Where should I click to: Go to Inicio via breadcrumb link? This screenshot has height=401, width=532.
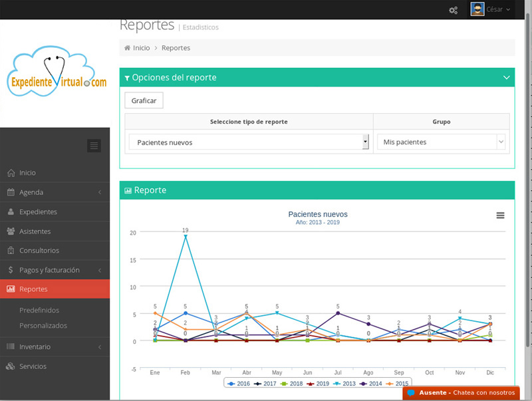point(141,48)
